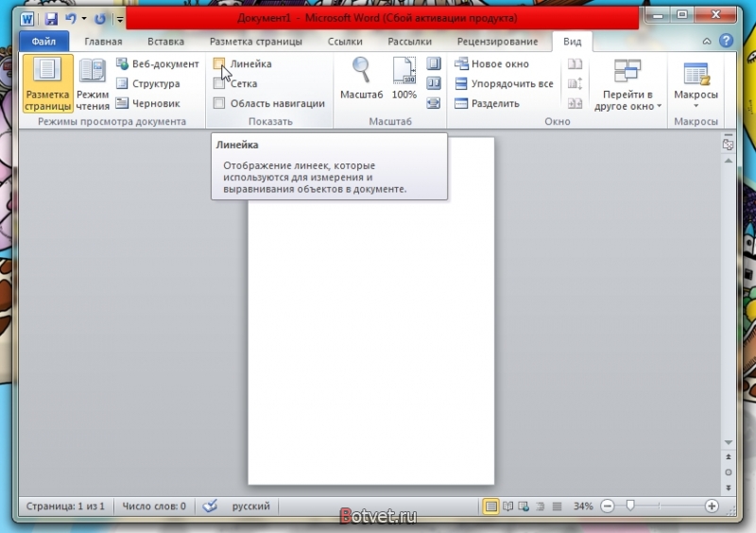This screenshot has height=533, width=756.
Task: Switch to the Вставка tab
Action: click(x=166, y=42)
